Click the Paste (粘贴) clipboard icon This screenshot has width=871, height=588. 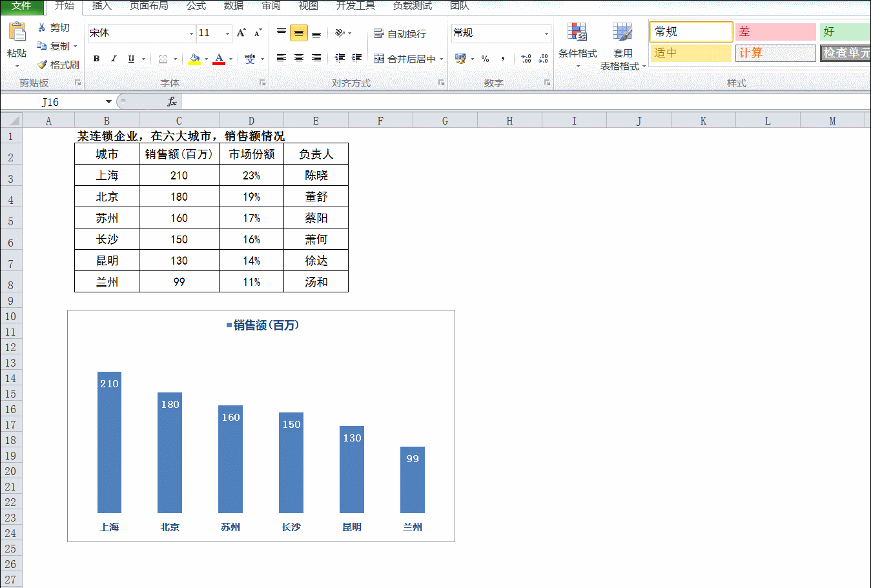[17, 32]
